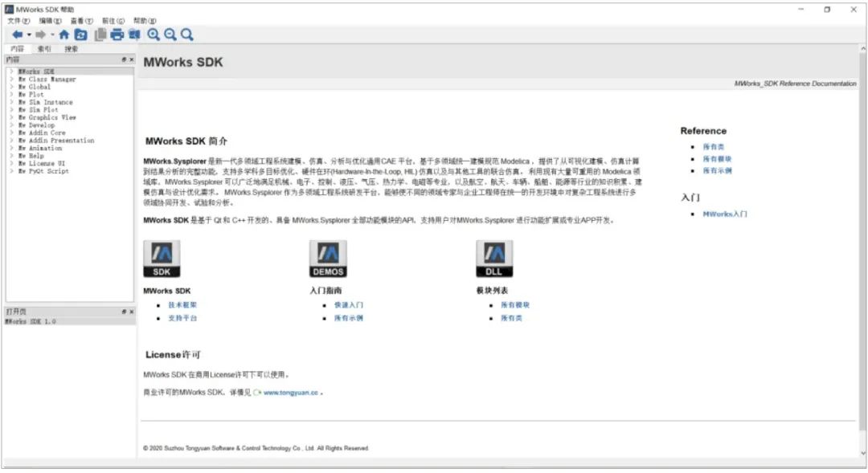The height and width of the screenshot is (473, 868).
Task: Open the 技术框架 link
Action: pyautogui.click(x=182, y=305)
